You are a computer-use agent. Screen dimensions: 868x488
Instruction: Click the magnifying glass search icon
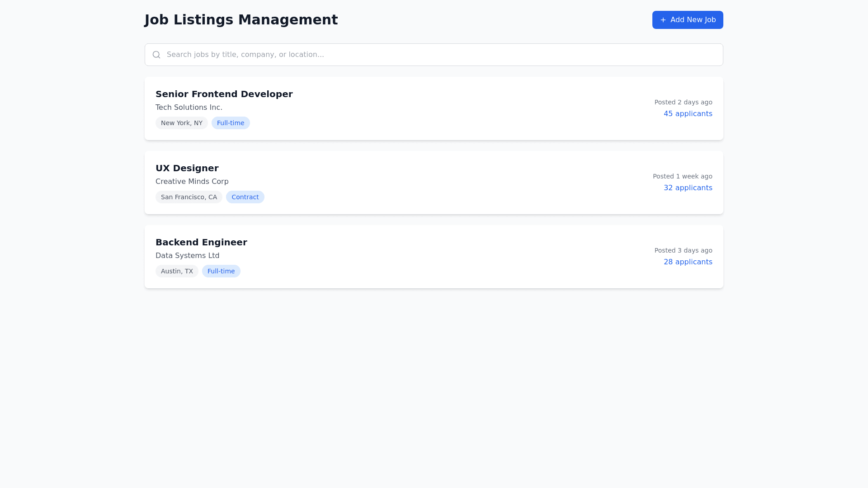click(156, 55)
